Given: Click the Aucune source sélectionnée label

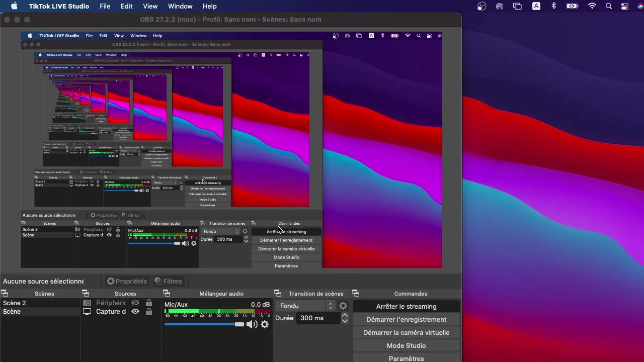Looking at the screenshot, I should [43, 282].
